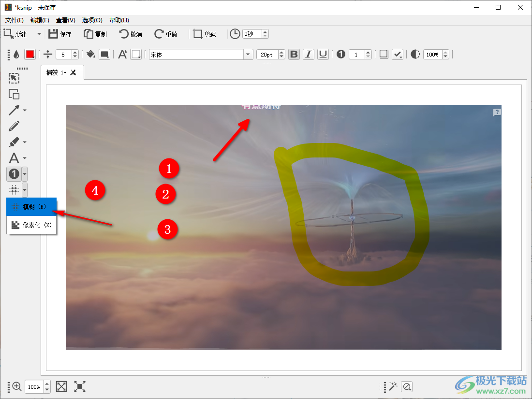Choose 像素化 (X) from the popup menu

(31, 225)
